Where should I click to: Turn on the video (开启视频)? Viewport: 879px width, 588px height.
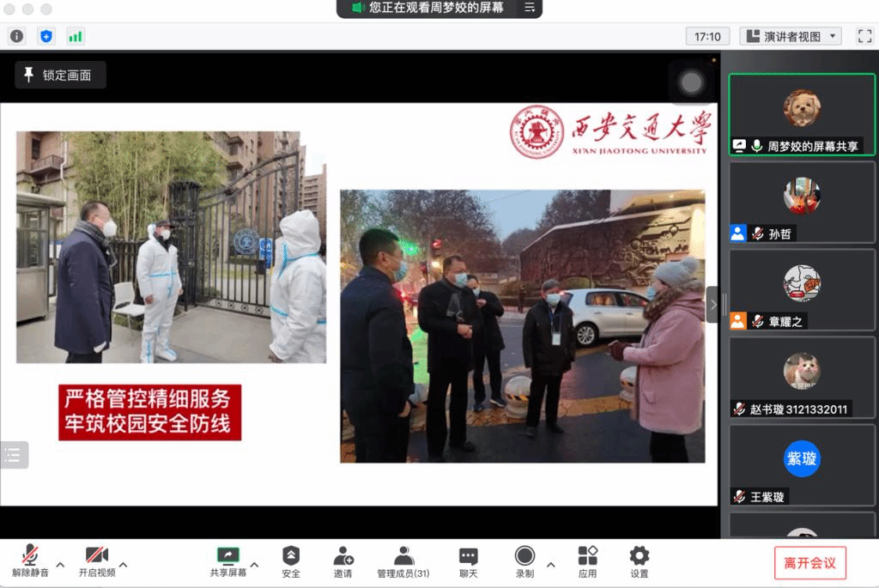click(x=96, y=561)
